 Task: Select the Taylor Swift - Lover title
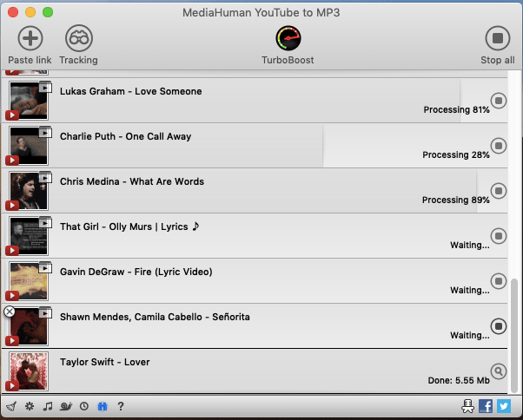point(105,362)
